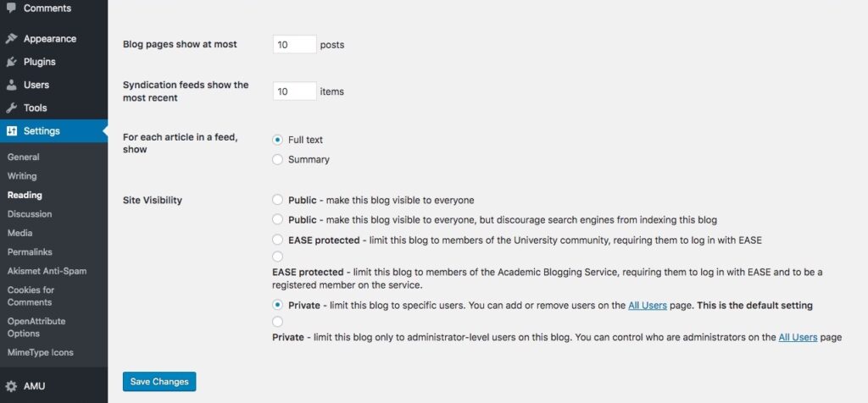Screen dimensions: 868x403
Task: Click the Blog pages show at most field
Action: (x=294, y=44)
